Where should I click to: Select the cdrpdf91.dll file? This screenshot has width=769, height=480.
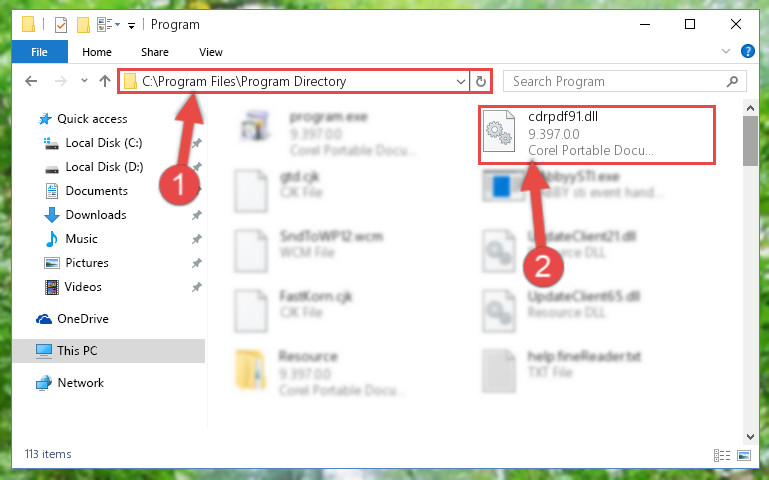click(x=597, y=135)
